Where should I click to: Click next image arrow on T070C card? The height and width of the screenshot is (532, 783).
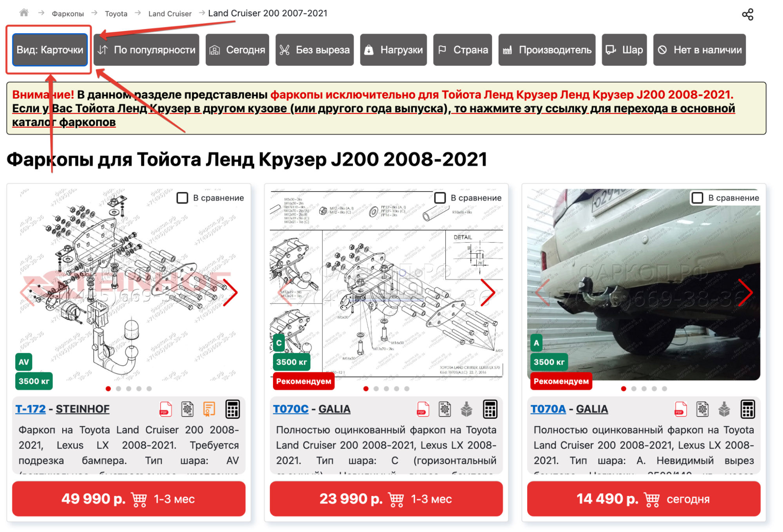(x=488, y=292)
